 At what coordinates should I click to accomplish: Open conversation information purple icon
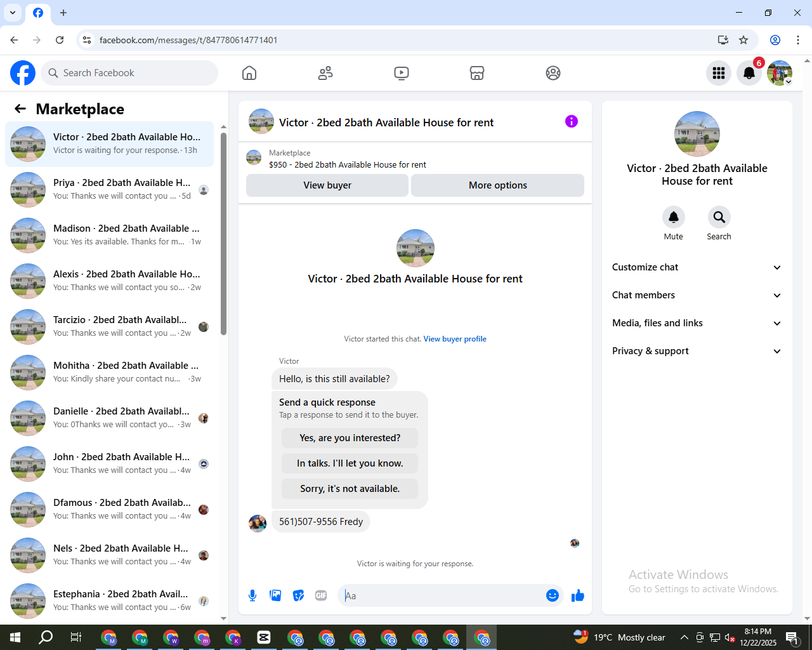tap(572, 121)
